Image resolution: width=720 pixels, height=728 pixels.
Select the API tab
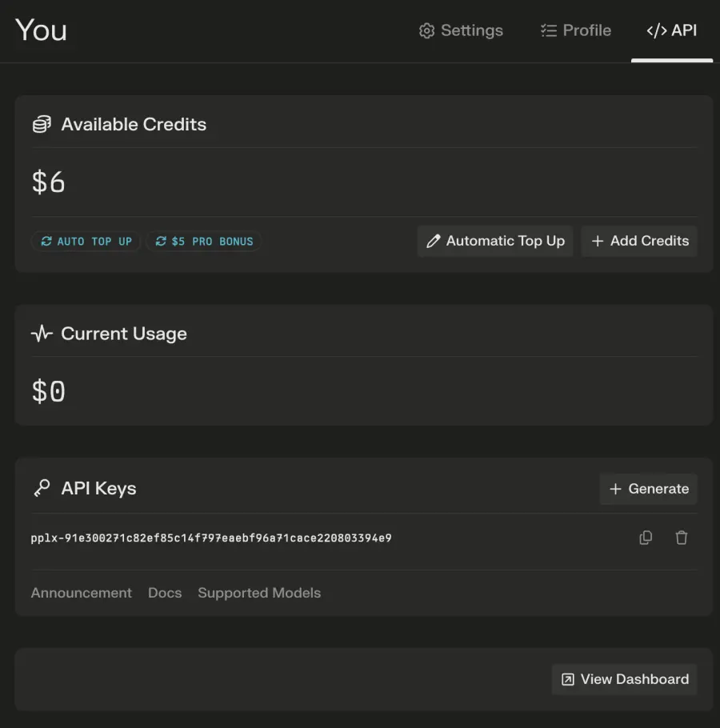[672, 30]
